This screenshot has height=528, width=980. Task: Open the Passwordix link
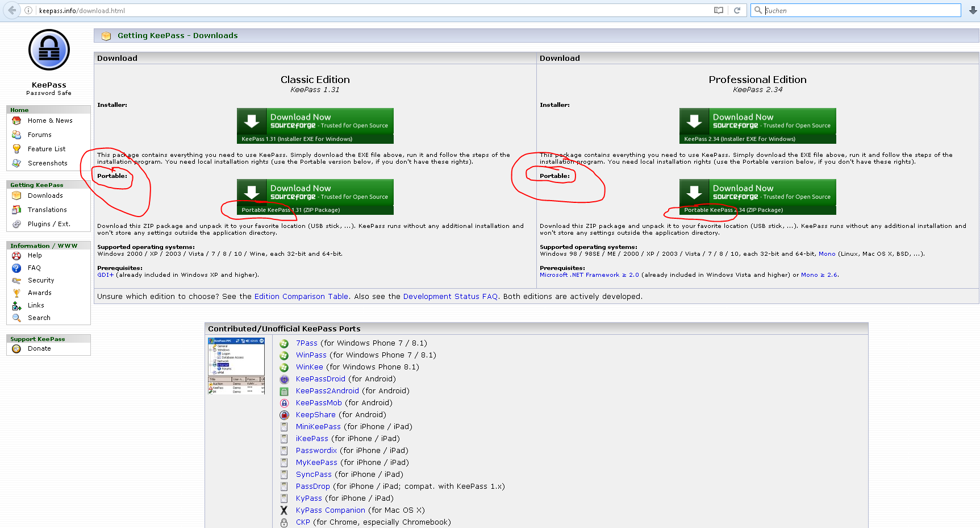pos(316,451)
